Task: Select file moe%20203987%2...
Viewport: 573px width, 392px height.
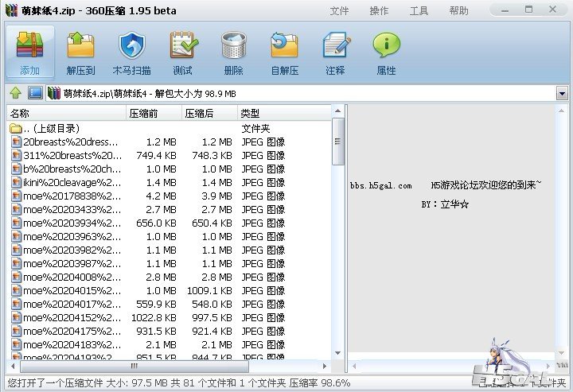Action: point(72,263)
